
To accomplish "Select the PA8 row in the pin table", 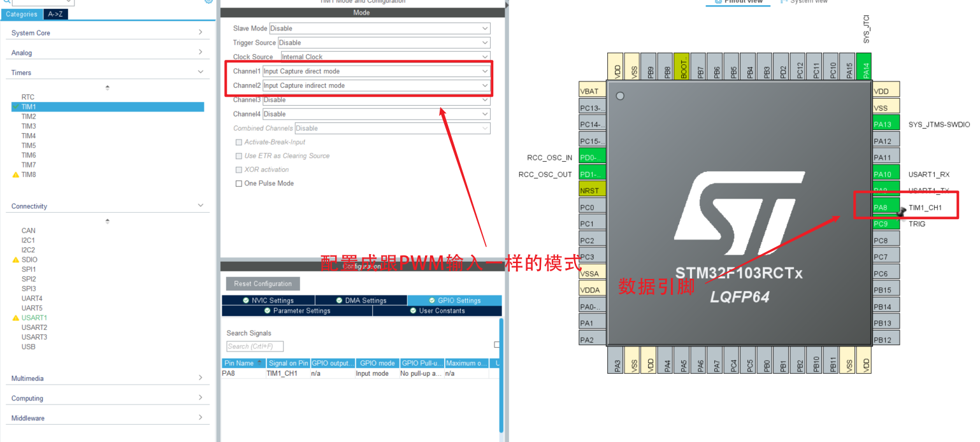I will pos(361,374).
